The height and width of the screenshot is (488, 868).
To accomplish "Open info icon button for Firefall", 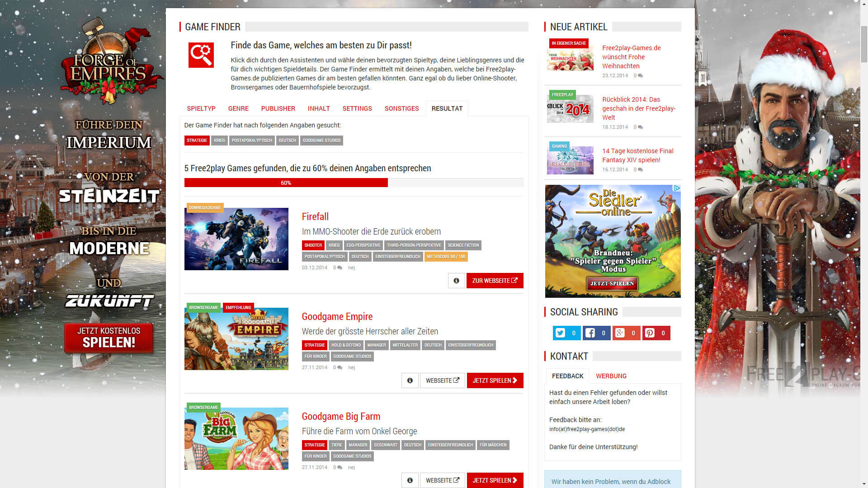I will click(456, 281).
